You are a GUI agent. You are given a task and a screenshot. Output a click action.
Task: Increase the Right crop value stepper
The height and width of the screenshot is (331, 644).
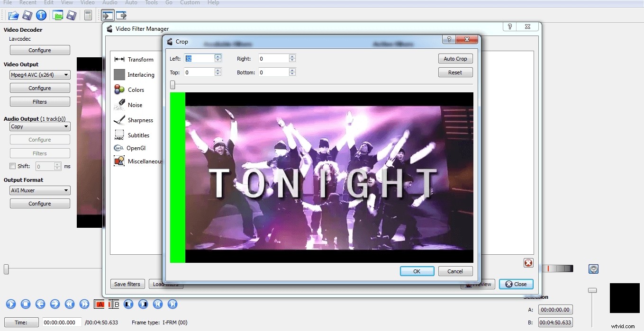(292, 56)
